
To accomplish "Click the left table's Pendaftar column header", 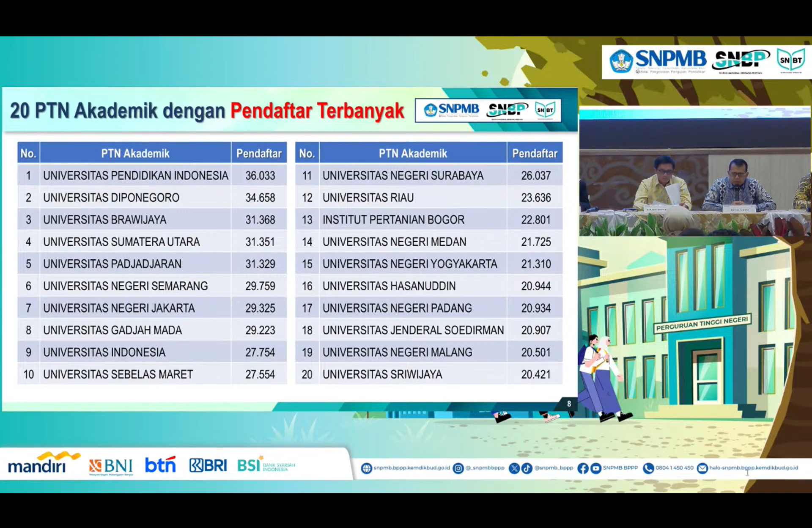I will (x=259, y=153).
